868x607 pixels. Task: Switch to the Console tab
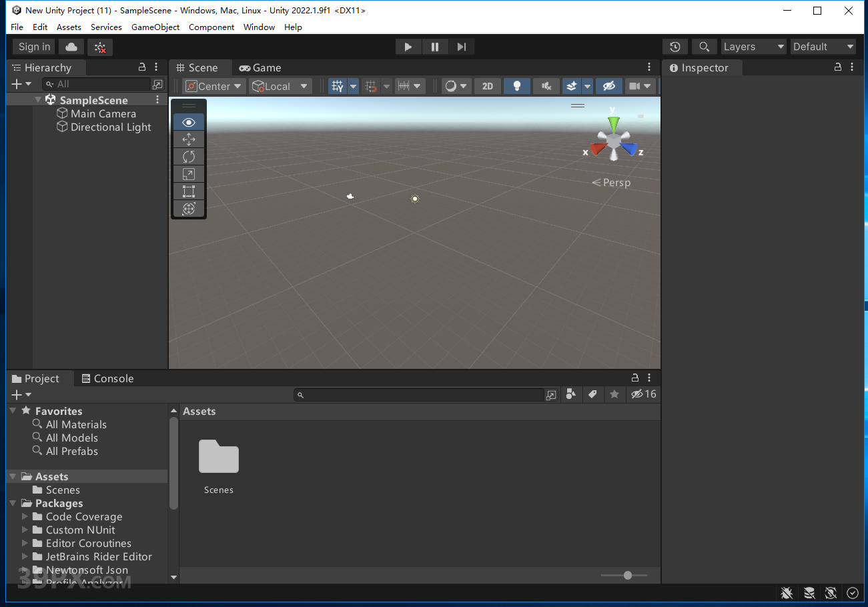[107, 378]
